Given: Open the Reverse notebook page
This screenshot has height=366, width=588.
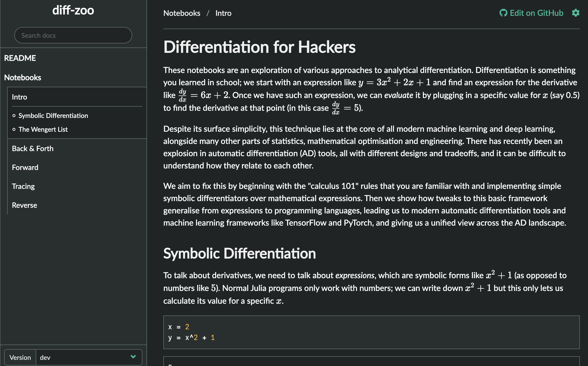Looking at the screenshot, I should click(x=24, y=205).
